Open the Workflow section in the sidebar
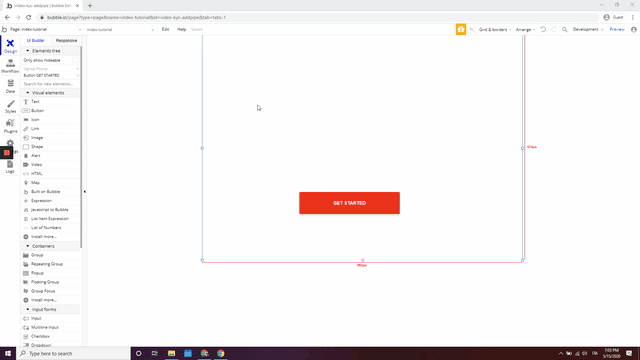This screenshot has height=360, width=640. point(10,66)
